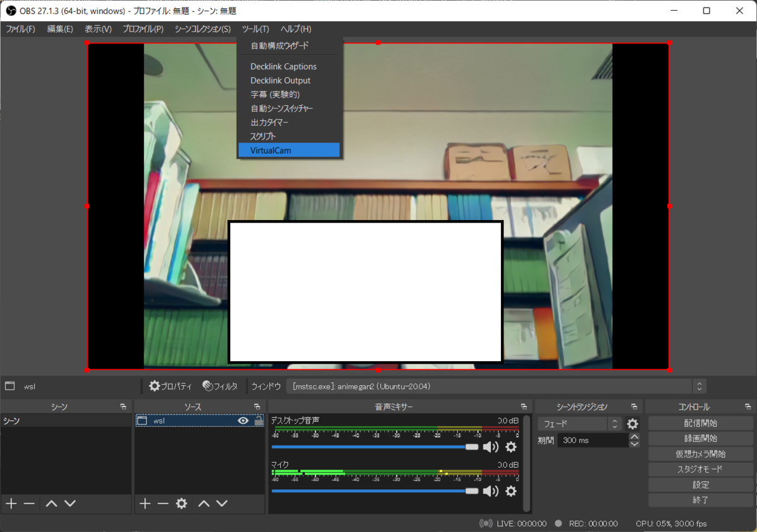Open 設定 button in controls
Viewport: 757px width, 532px height.
click(700, 485)
